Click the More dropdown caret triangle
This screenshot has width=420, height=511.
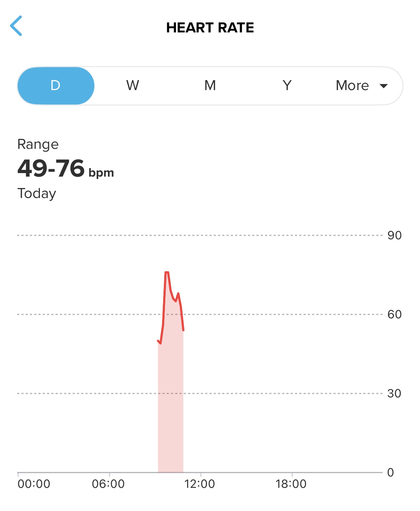coord(383,86)
